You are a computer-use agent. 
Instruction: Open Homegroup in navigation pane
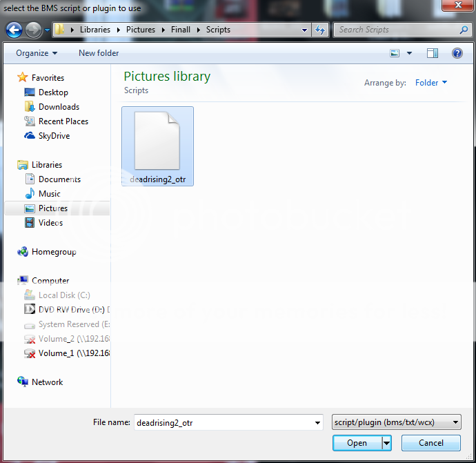(54, 252)
